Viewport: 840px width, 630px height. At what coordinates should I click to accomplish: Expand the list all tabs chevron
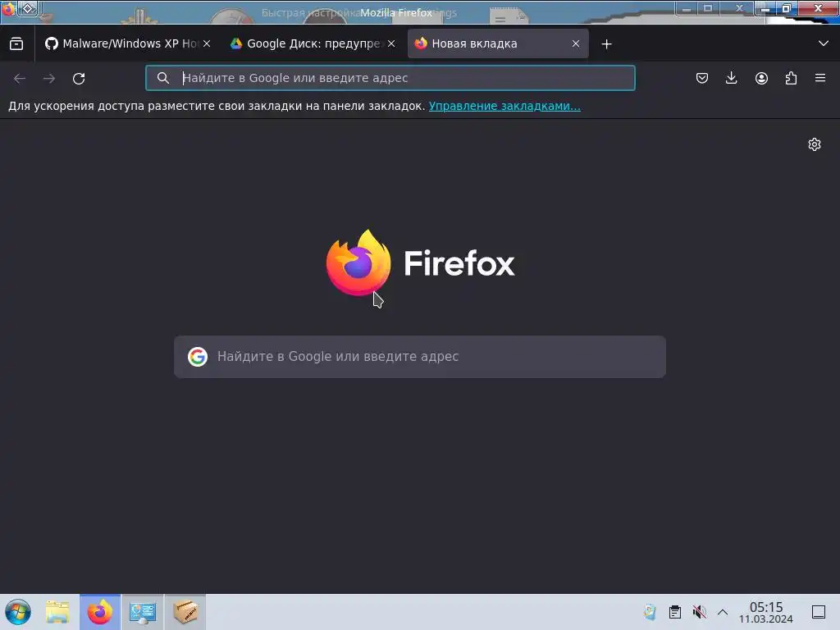(x=824, y=43)
